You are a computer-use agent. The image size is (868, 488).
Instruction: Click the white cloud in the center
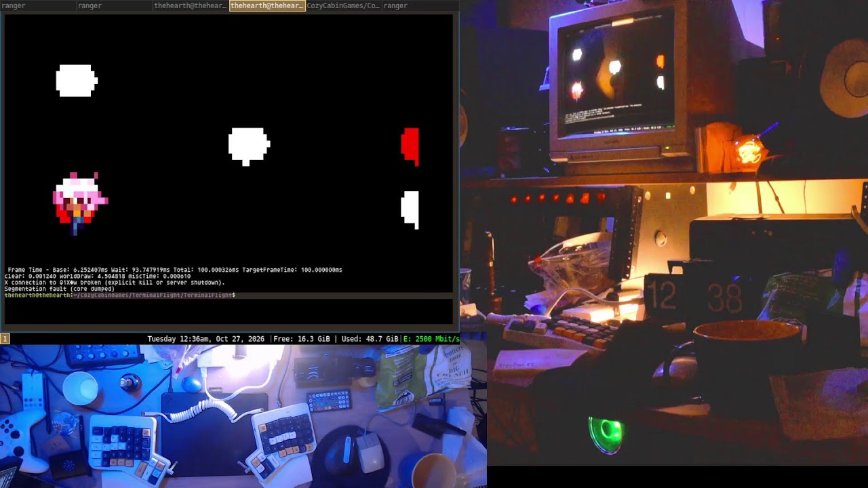pos(249,146)
